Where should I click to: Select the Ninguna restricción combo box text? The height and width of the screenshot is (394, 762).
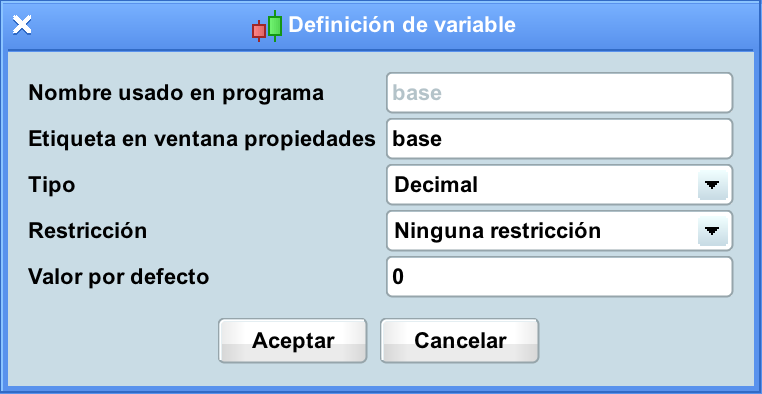pos(498,231)
